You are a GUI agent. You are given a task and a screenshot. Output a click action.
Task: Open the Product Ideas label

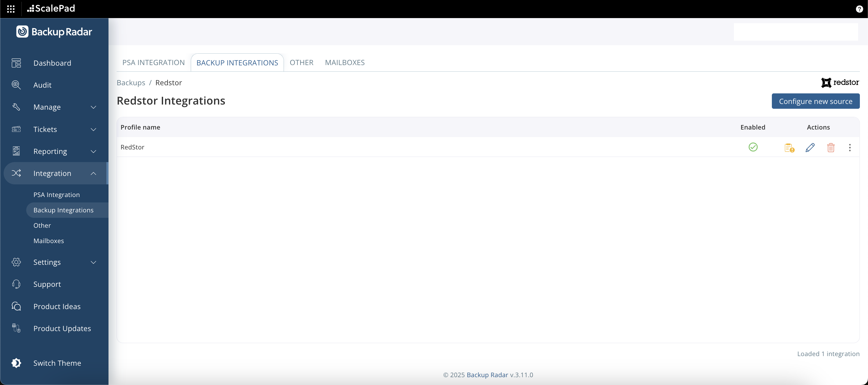pyautogui.click(x=57, y=306)
